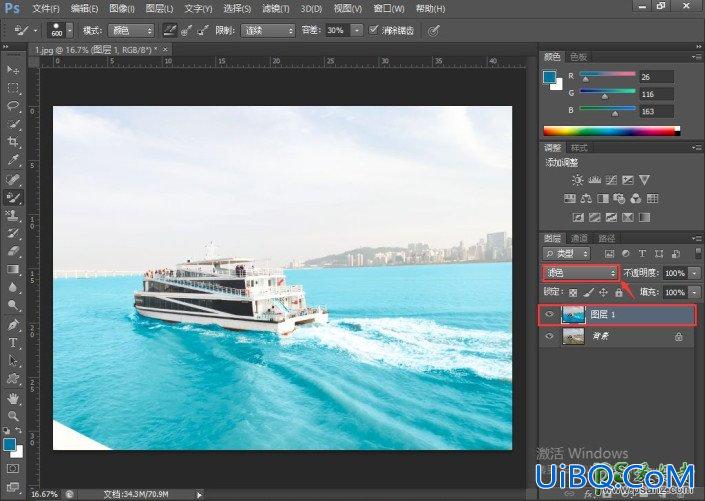This screenshot has width=705, height=501.
Task: Toggle lock image pixels brush icon
Action: (x=588, y=293)
